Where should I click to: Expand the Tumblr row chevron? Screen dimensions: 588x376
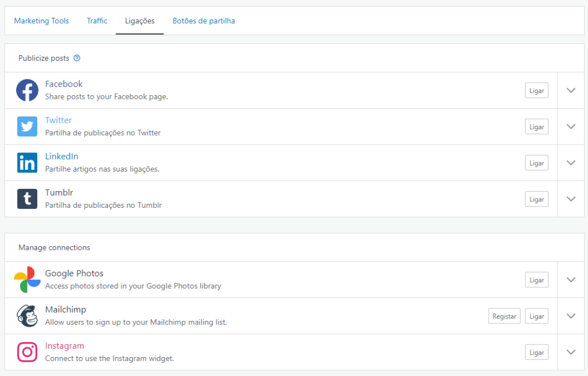point(571,199)
